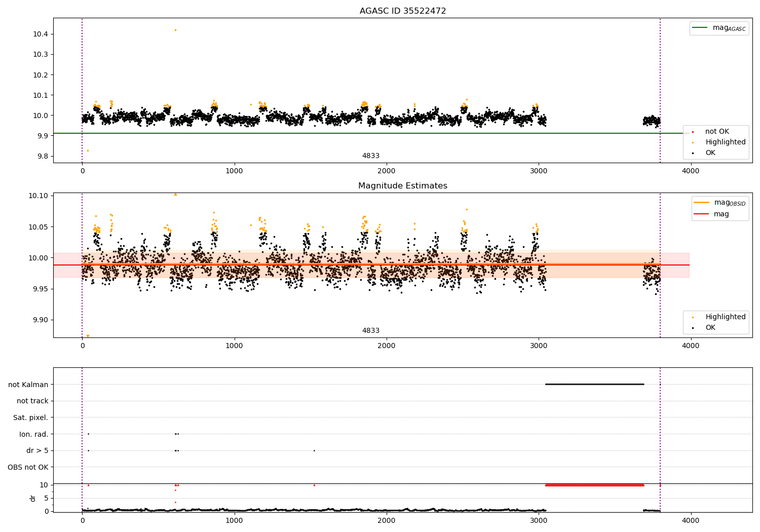Click the orange line sample in the mag OBSID legend

(702, 203)
